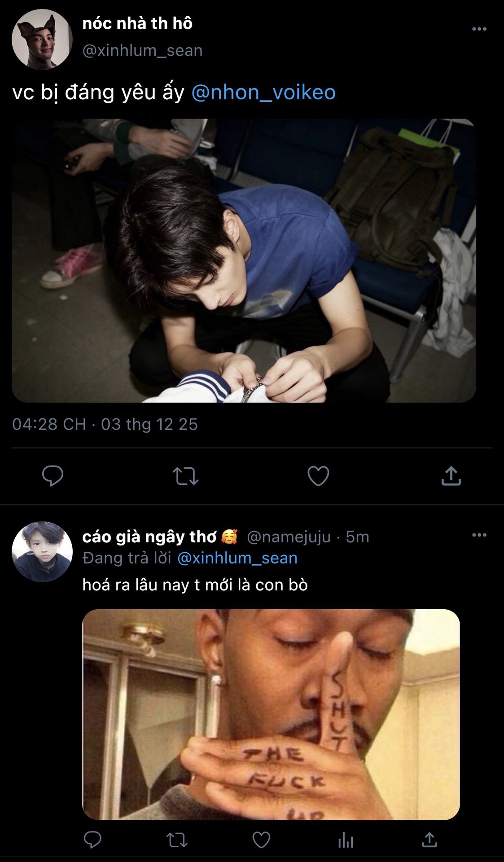
Task: Reply to namejuju's comment
Action: (x=92, y=840)
